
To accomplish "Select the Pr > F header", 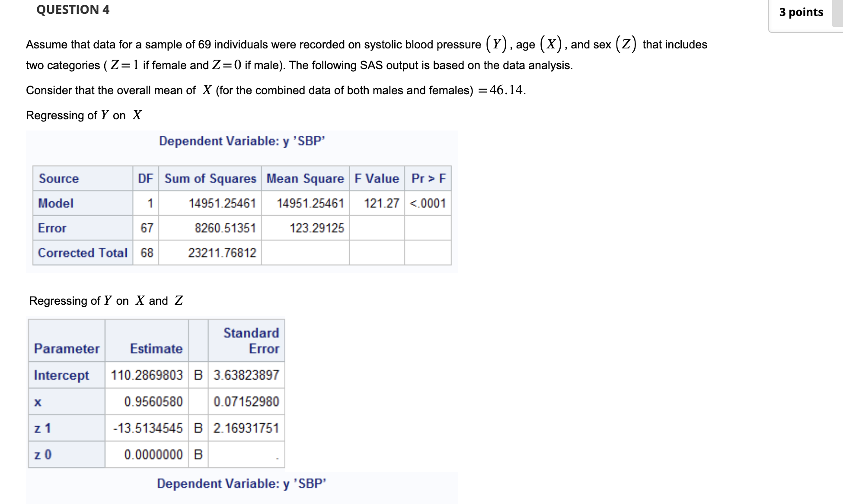I will [x=428, y=179].
